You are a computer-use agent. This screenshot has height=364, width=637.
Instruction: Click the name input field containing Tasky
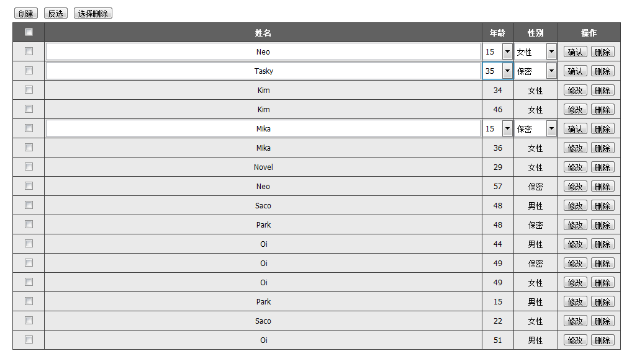[263, 71]
